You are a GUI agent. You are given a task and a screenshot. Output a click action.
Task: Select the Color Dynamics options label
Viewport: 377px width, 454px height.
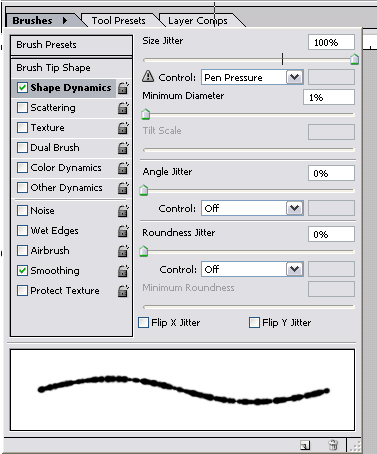66,168
